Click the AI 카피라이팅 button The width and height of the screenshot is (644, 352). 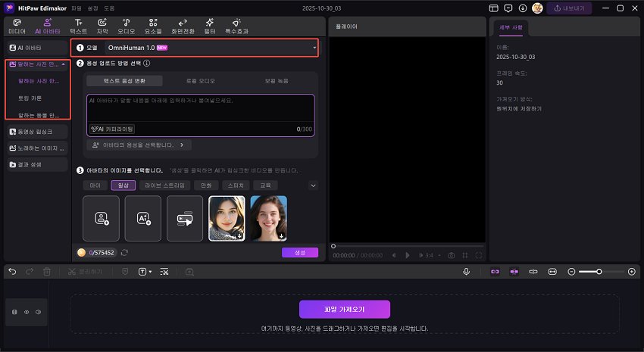112,129
